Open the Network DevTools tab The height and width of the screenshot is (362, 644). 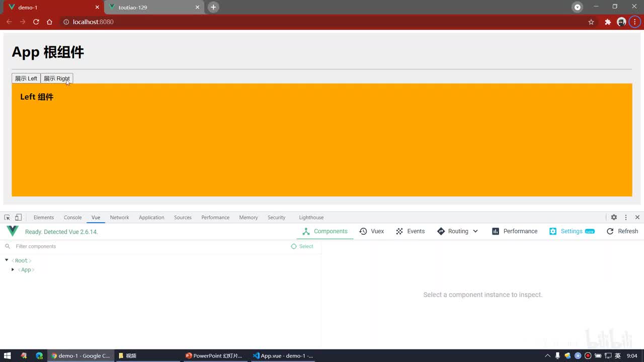tap(119, 217)
